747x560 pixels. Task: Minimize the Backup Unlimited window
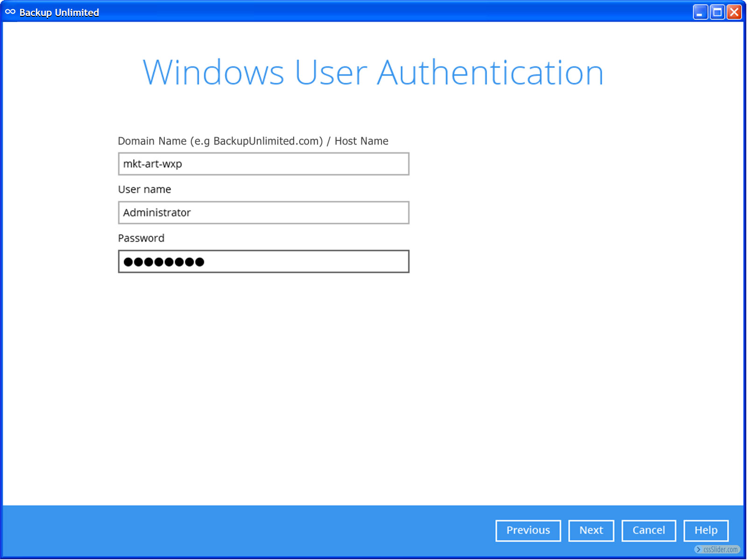(700, 12)
